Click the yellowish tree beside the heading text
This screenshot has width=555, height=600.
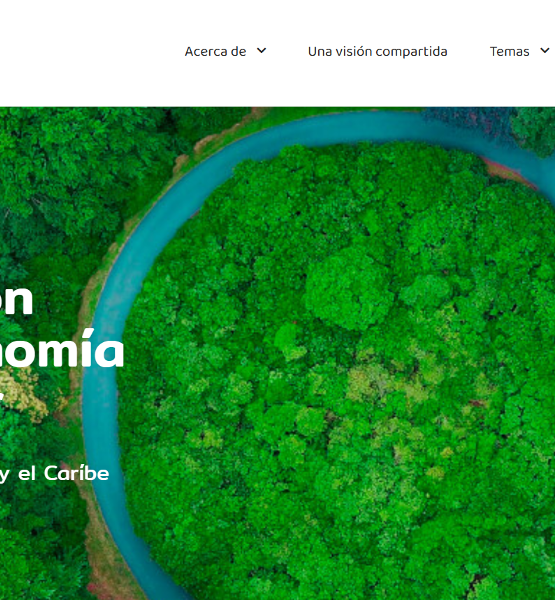click(x=23, y=394)
